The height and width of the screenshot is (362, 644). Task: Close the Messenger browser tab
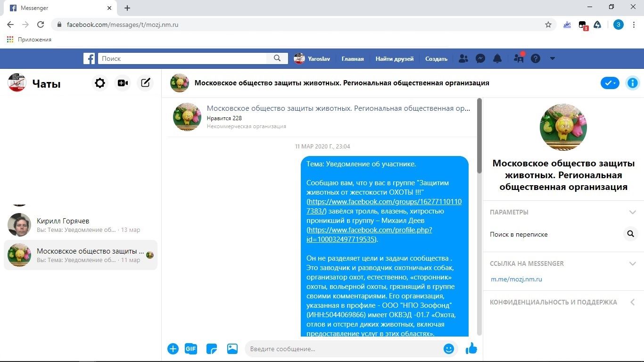pos(109,8)
